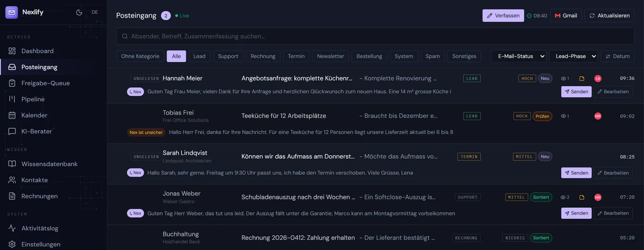Click the search magnifier icon
Image resolution: width=644 pixels, height=250 pixels.
click(x=125, y=36)
